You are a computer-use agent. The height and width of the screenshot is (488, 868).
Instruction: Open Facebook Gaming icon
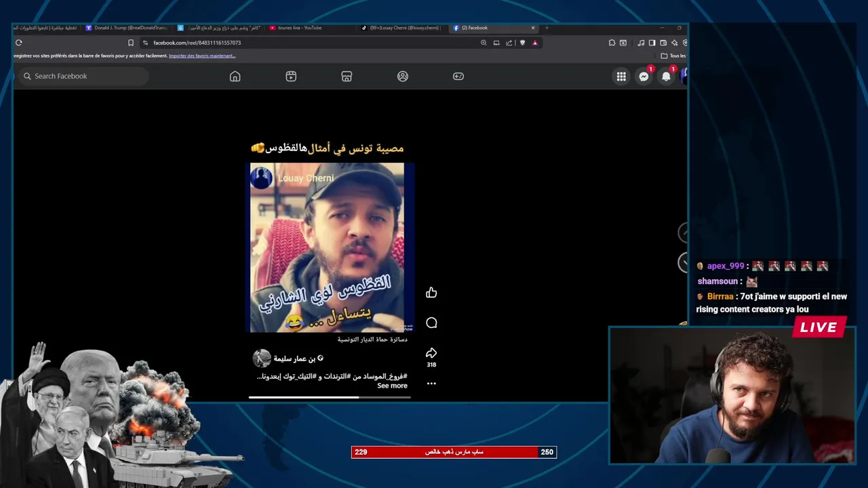coord(458,77)
